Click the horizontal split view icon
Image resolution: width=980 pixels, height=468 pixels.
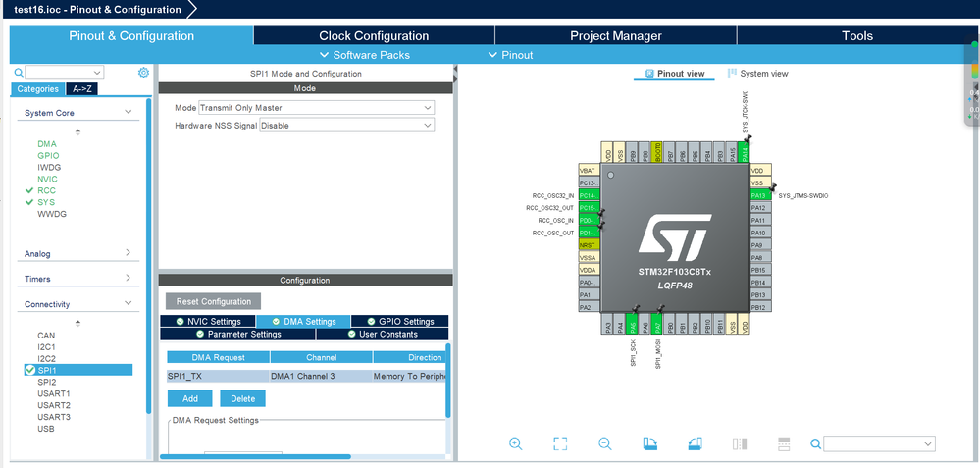[784, 443]
